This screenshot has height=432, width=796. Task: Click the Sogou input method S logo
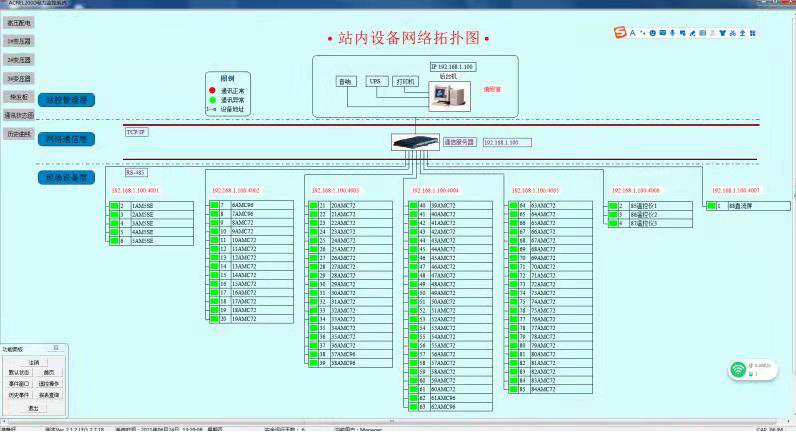(620, 32)
